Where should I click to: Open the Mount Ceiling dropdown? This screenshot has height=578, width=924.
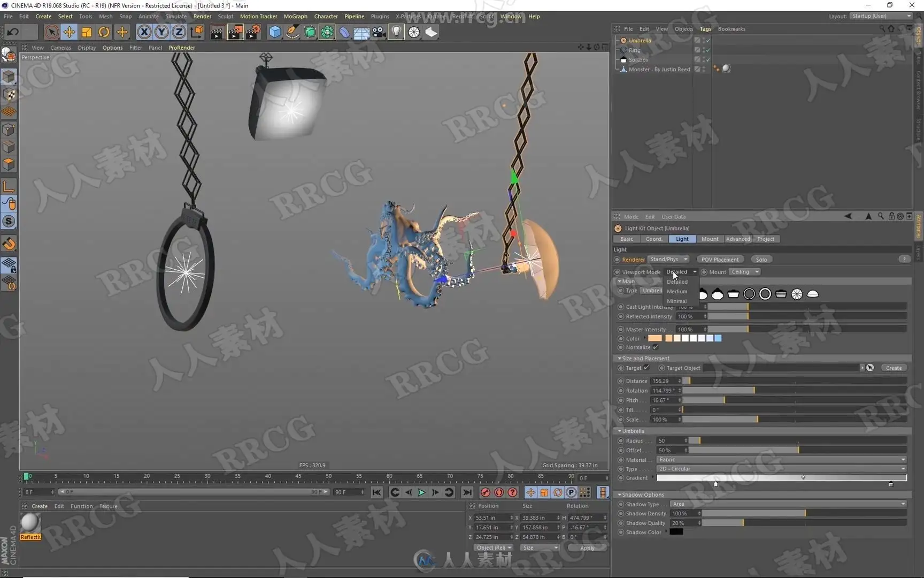coord(745,272)
